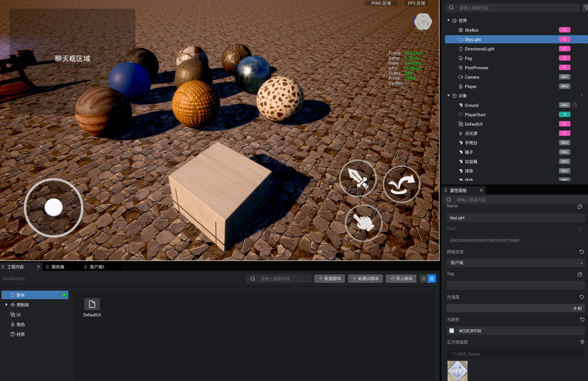Toggle the C badge on Fog
The width and height of the screenshot is (588, 381).
click(564, 58)
